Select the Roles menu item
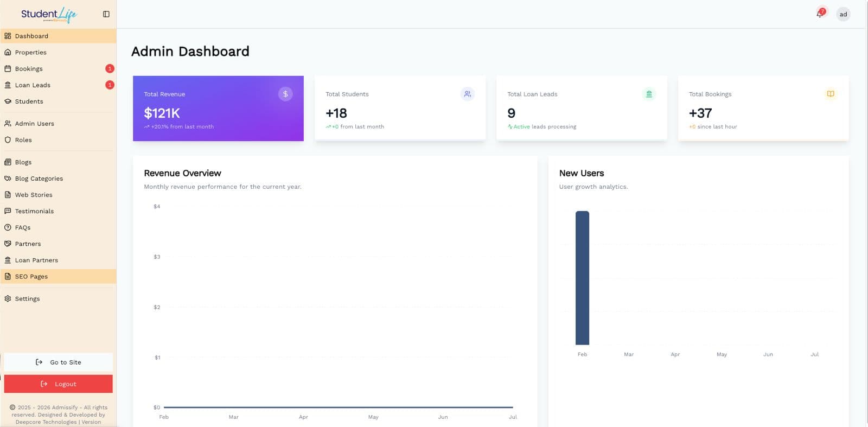 click(x=58, y=139)
